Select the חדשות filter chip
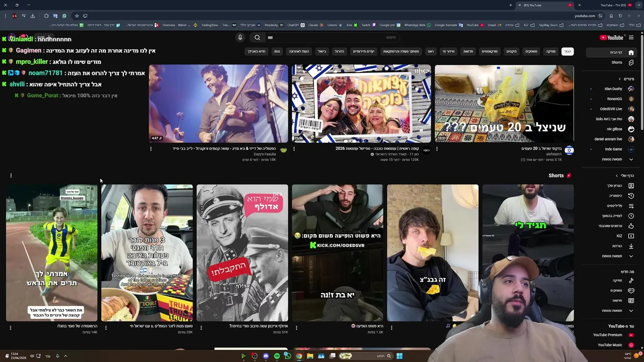644x362 pixels. pyautogui.click(x=468, y=51)
